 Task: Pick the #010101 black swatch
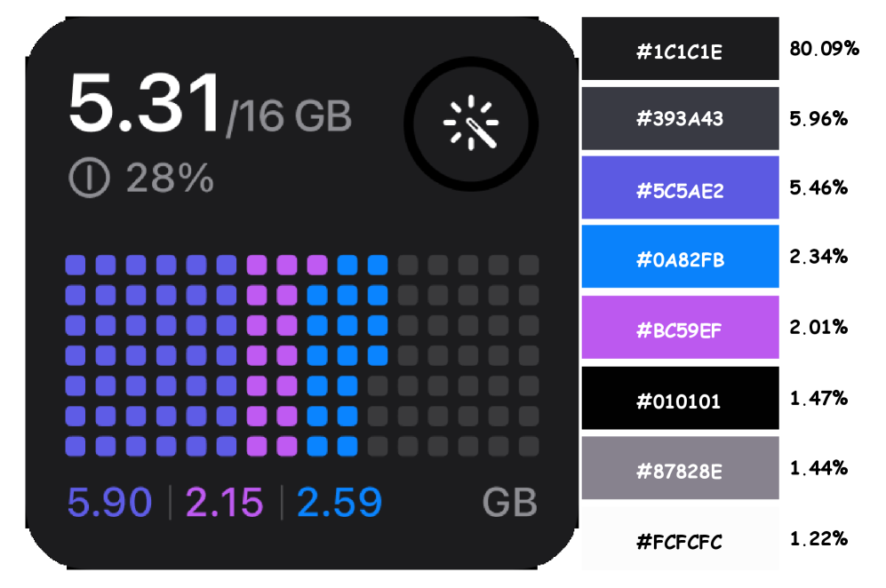[680, 398]
